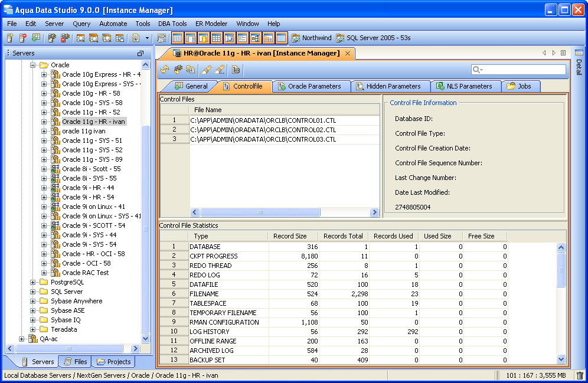Image resolution: width=588 pixels, height=383 pixels.
Task: Click the database cylinder icon in highlighted toolbar
Action: [203, 38]
